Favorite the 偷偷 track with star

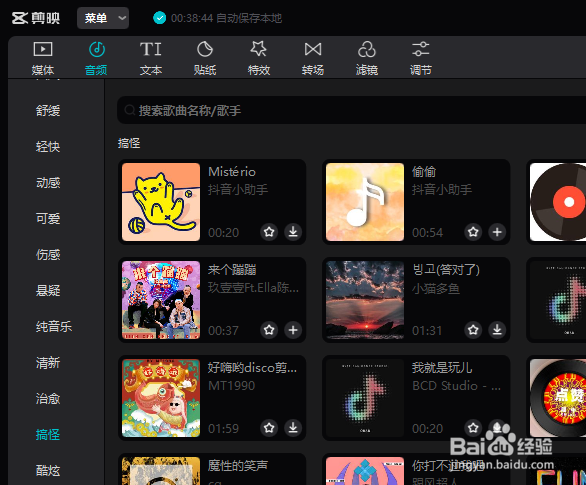pos(473,232)
